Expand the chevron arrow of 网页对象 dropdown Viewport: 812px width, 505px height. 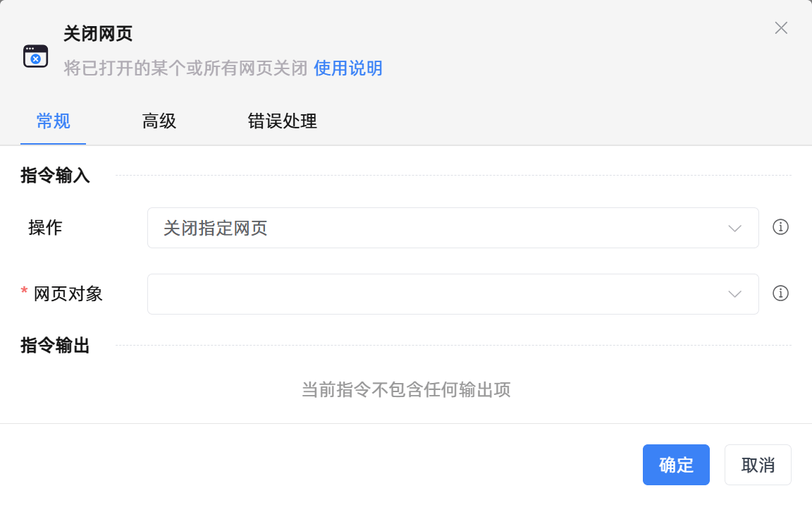coord(734,294)
